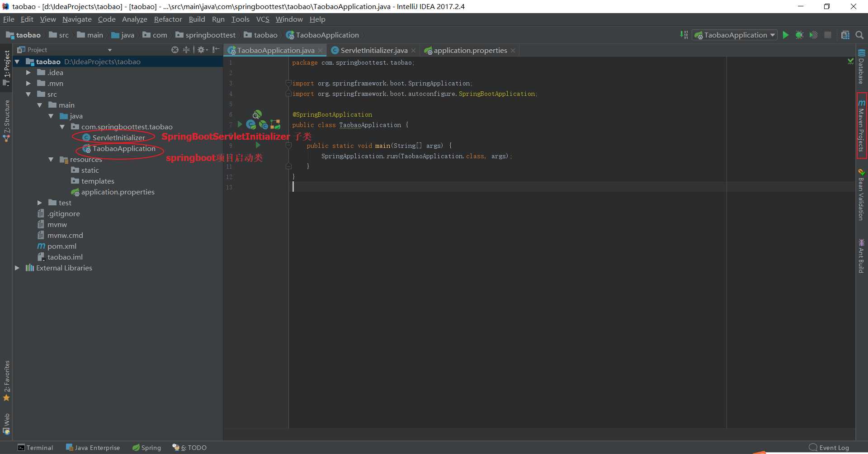Open the Structure tool window
Image resolution: width=868 pixels, height=454 pixels.
click(x=6, y=121)
